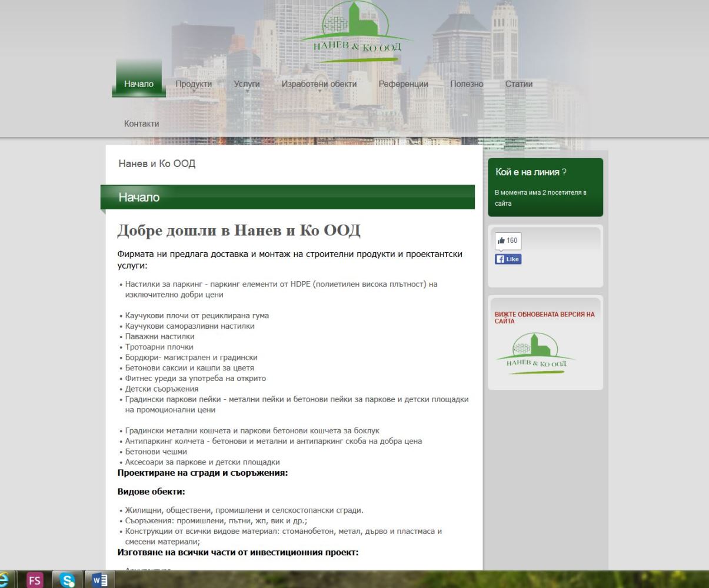709x588 pixels.
Task: Click the Тротоарни плочки item
Action: click(159, 347)
